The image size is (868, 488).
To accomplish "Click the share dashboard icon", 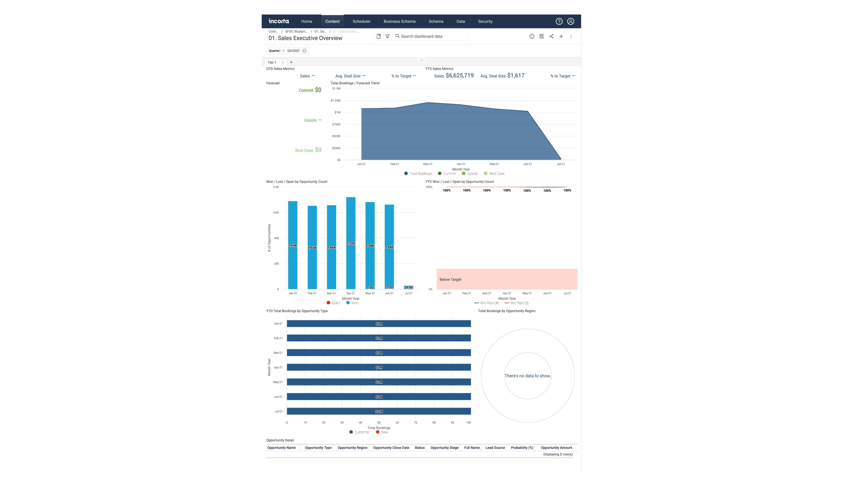I will coord(551,36).
